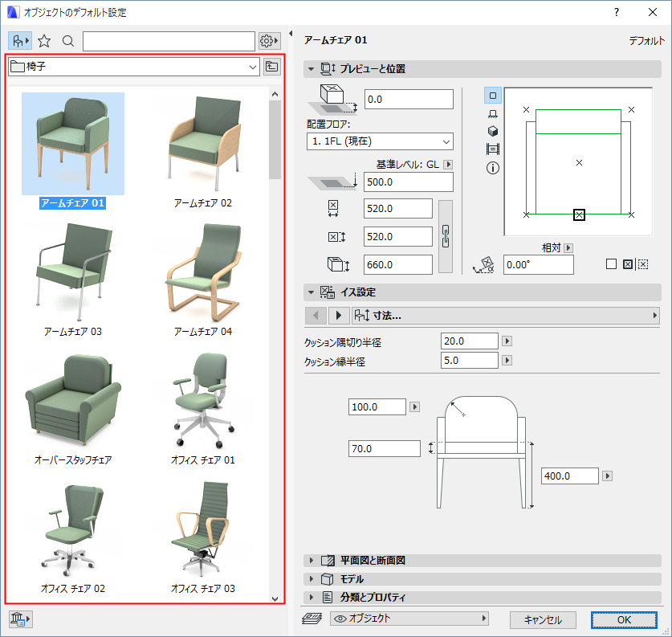Open the library manager icon at bottom left
672x637 pixels.
tap(20, 619)
